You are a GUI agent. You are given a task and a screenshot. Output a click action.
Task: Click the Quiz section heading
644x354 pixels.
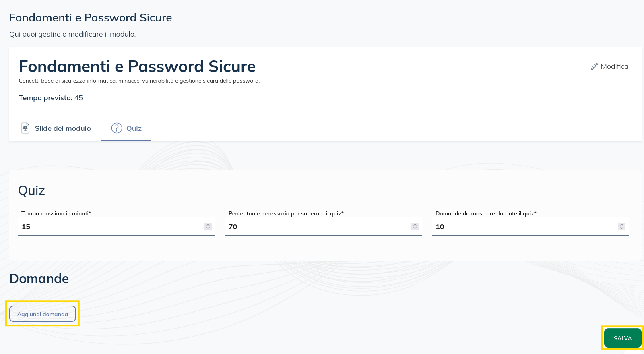32,190
